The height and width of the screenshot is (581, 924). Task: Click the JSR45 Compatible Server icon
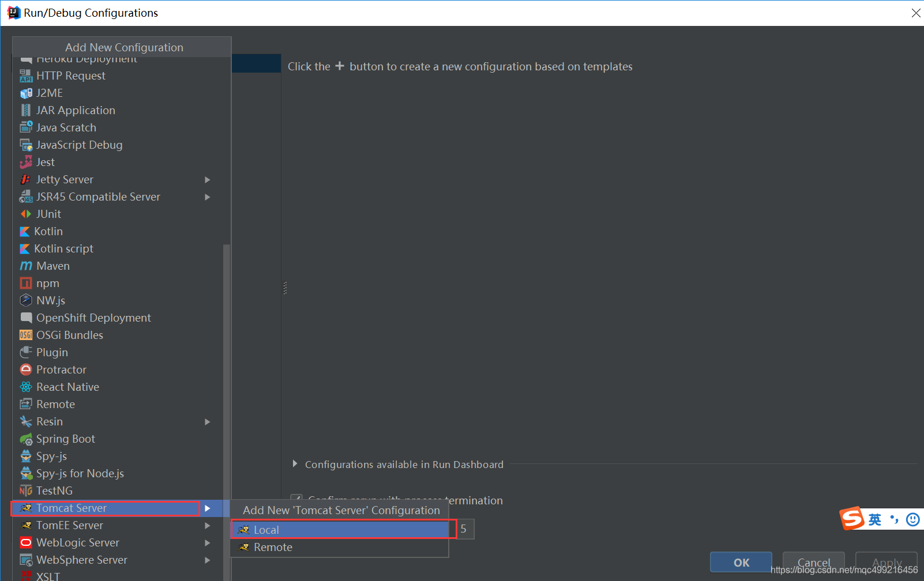click(x=26, y=197)
